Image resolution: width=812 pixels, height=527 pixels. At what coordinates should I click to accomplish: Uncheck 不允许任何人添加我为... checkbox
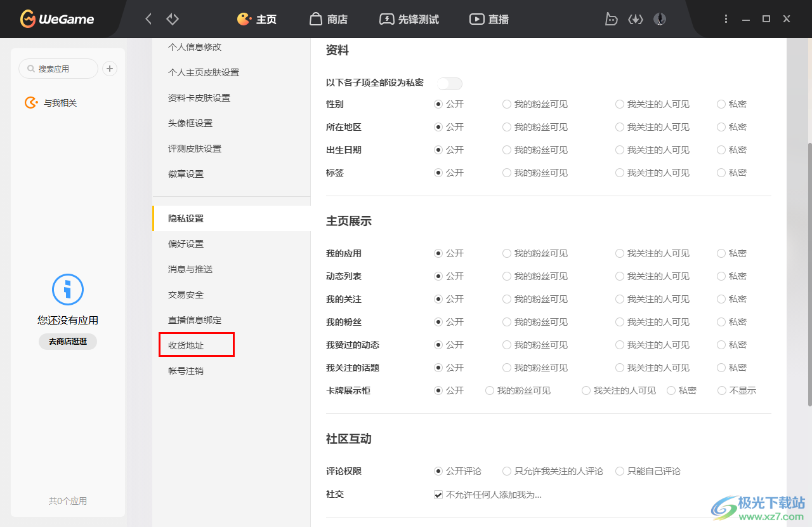pos(438,495)
